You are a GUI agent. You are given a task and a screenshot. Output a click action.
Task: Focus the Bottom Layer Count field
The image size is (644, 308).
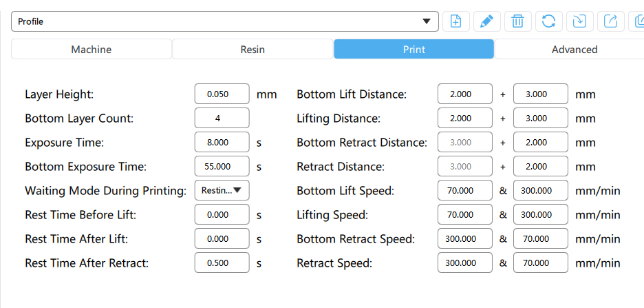pos(222,119)
